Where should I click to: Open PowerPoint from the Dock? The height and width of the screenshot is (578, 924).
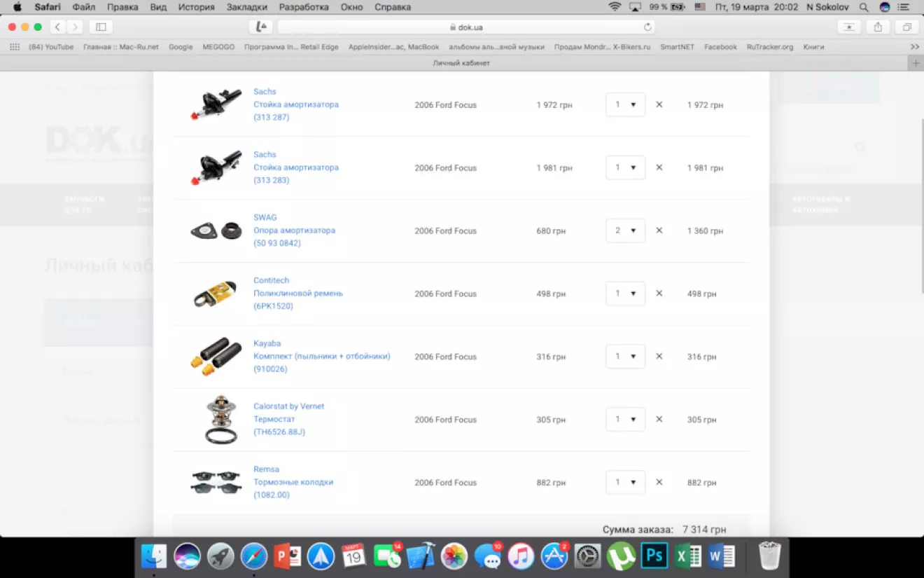(x=288, y=557)
